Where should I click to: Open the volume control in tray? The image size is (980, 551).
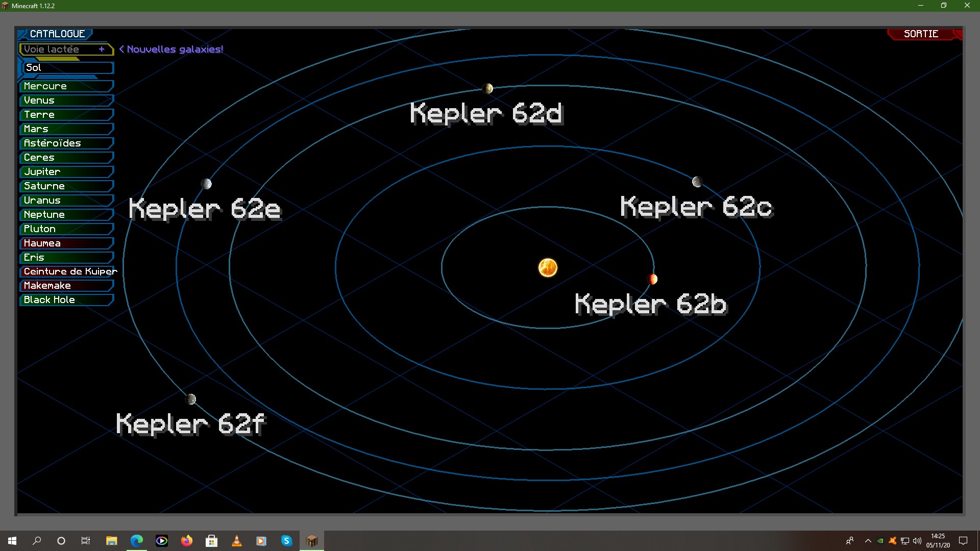917,541
